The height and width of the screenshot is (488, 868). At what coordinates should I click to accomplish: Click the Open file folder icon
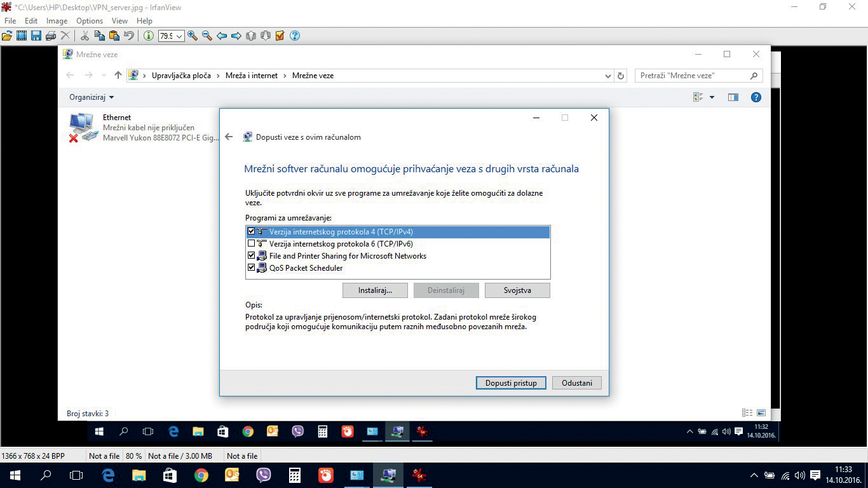7,36
